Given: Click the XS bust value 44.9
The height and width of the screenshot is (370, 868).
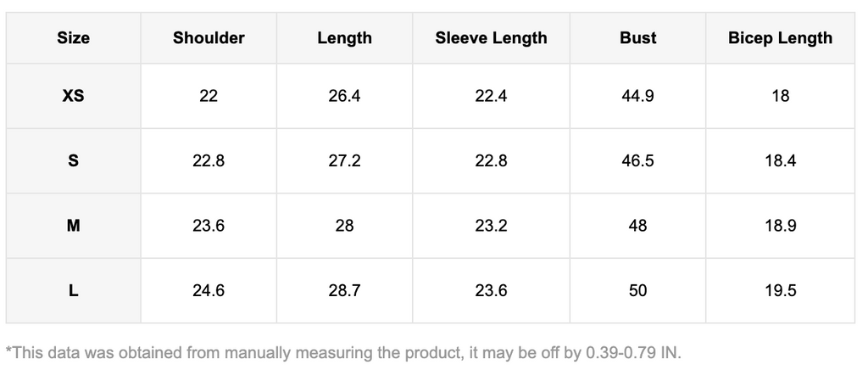Looking at the screenshot, I should [637, 96].
